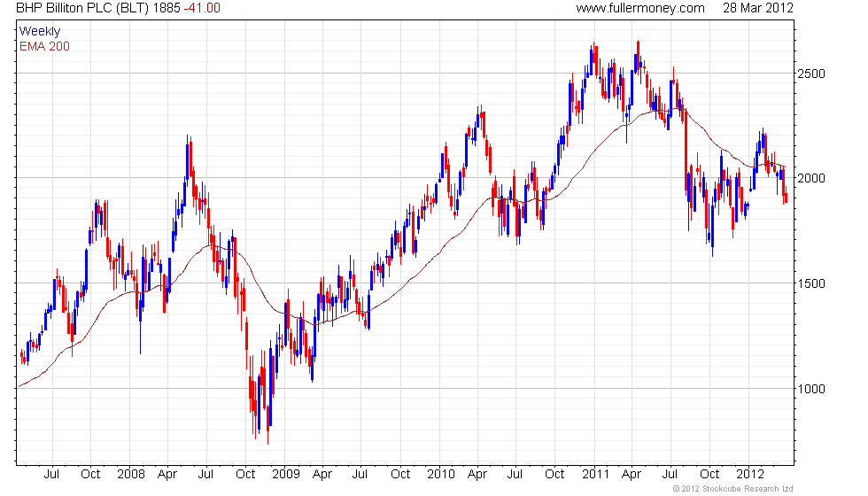868x496 pixels.
Task: Click the Oct label just before 2012
Action: tap(709, 475)
